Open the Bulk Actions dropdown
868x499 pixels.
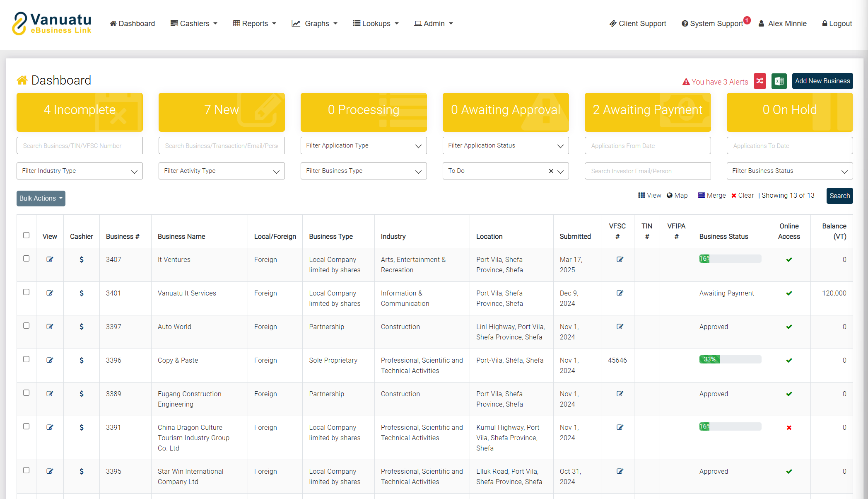tap(41, 198)
